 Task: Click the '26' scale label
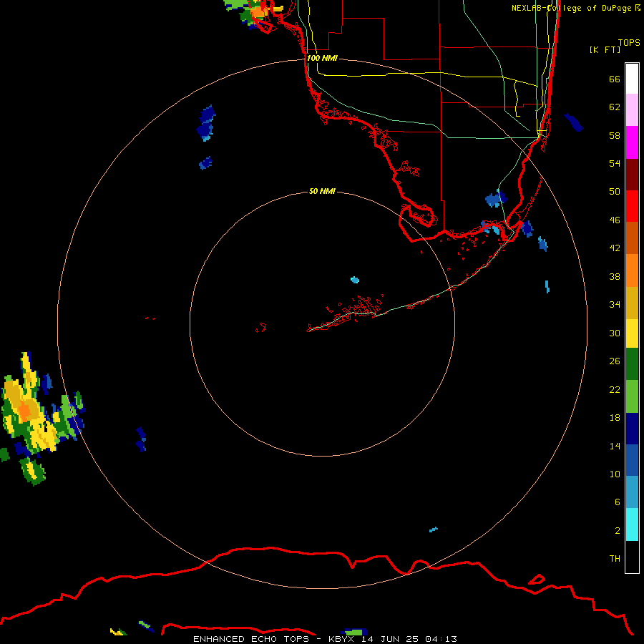[x=615, y=361]
